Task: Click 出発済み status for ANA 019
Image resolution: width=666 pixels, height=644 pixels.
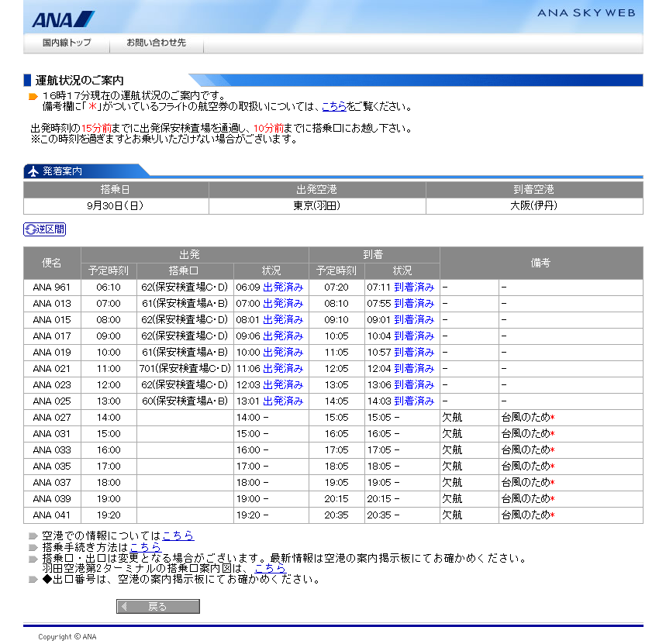Action: pos(283,353)
